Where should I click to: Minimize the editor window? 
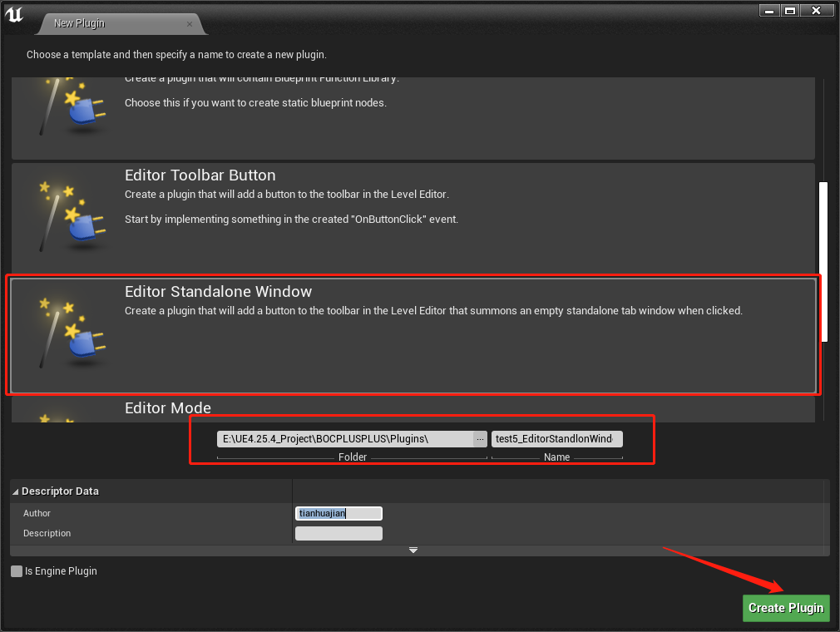[768, 10]
